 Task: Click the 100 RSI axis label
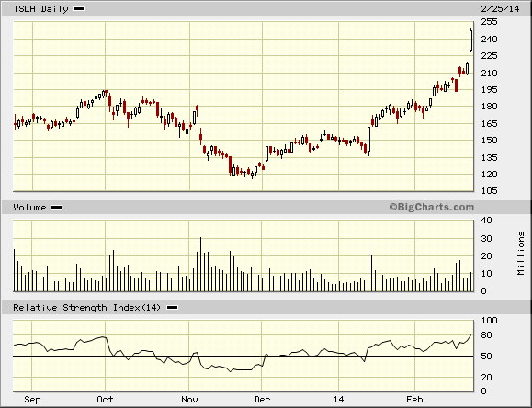489,321
